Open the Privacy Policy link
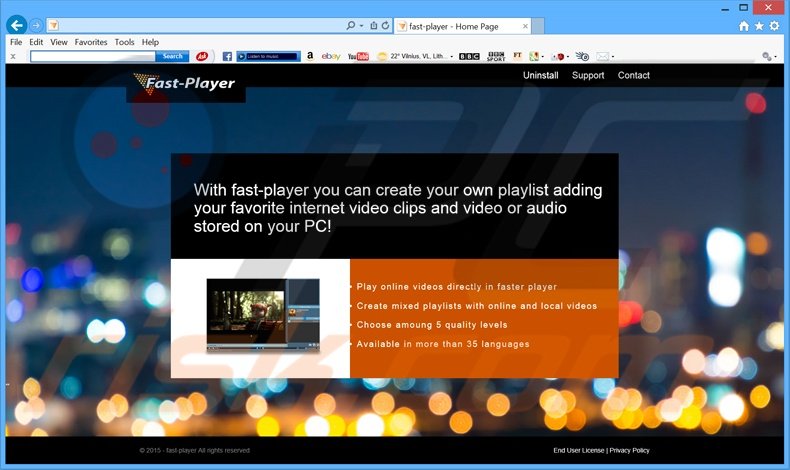 (629, 450)
